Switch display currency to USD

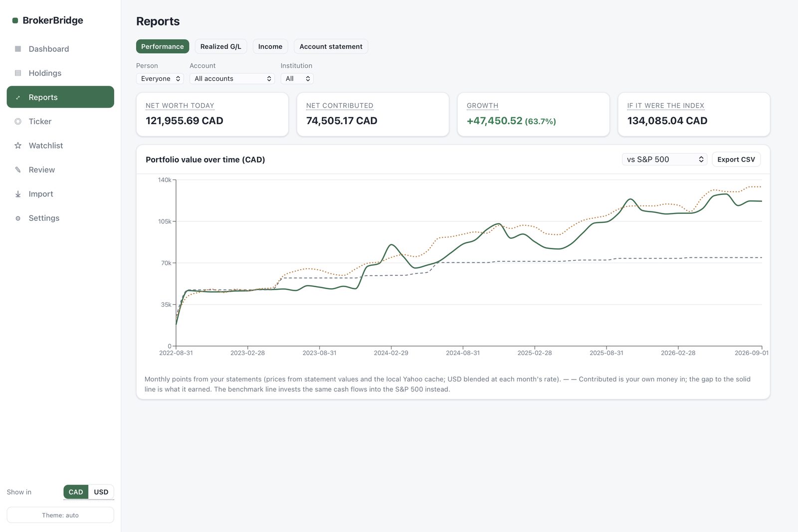coord(101,492)
